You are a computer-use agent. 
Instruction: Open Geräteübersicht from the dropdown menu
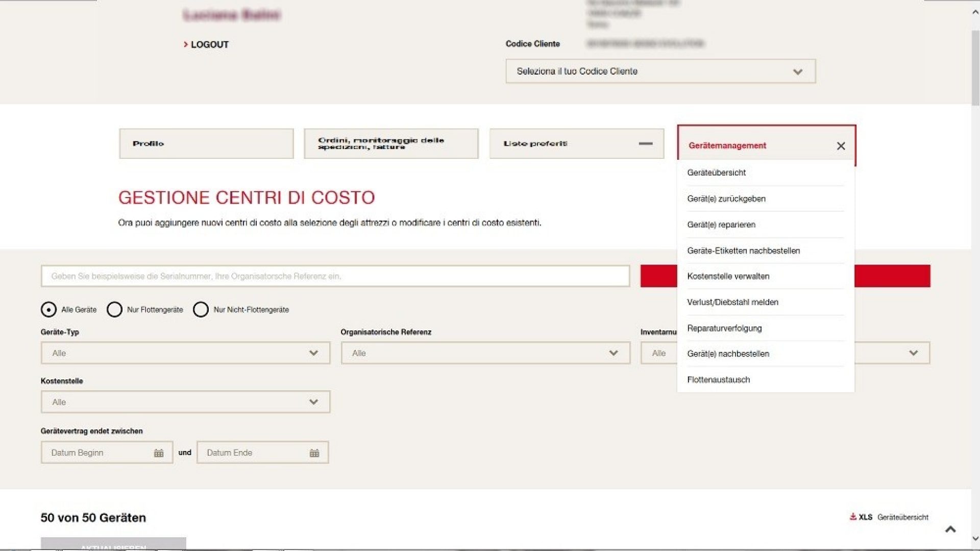[716, 173]
